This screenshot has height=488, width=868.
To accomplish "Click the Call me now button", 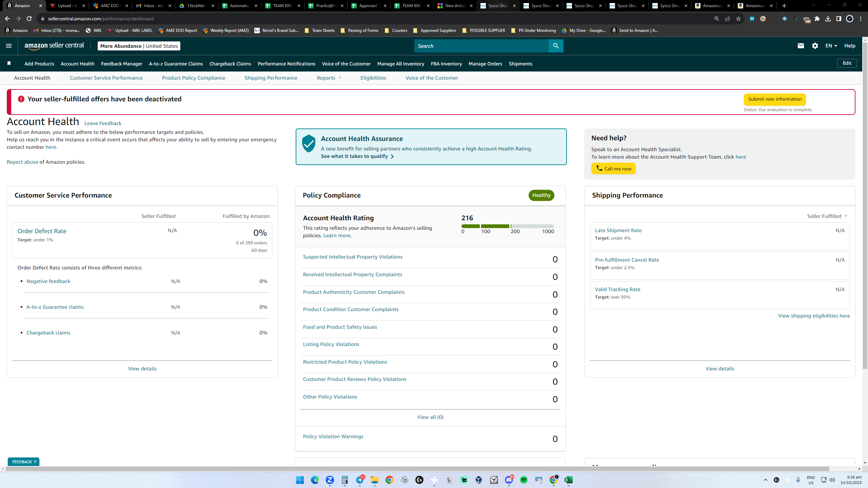I will click(613, 168).
